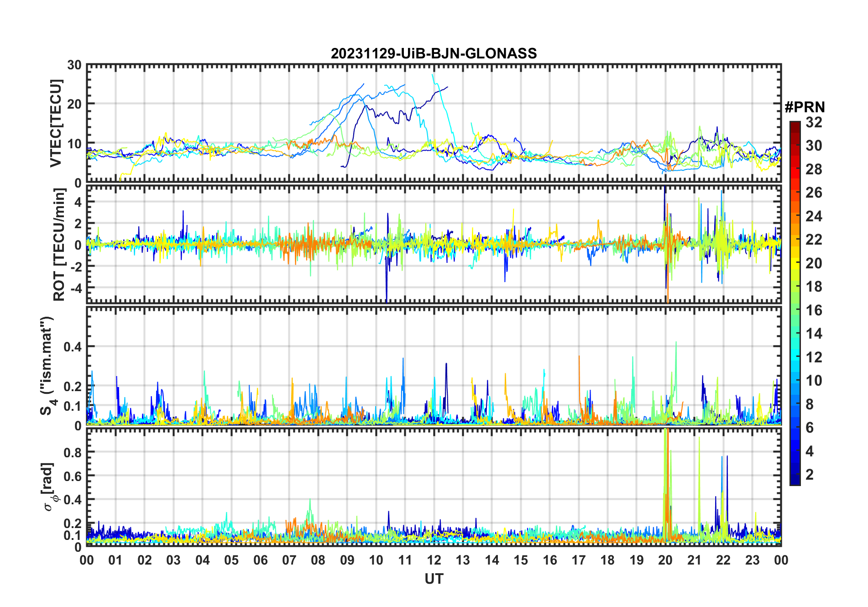Click UT axis tick label 09
The image size is (868, 607).
tap(347, 560)
